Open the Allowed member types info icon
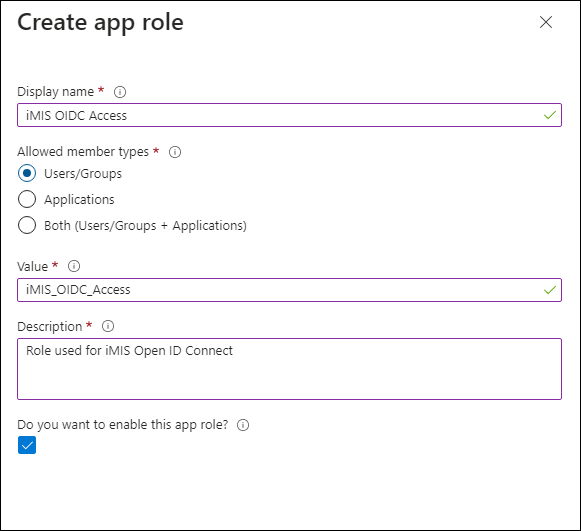The width and height of the screenshot is (581, 531). 175,152
